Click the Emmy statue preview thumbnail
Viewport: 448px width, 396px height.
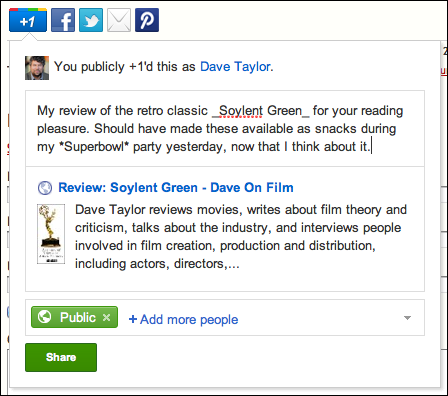[x=51, y=234]
